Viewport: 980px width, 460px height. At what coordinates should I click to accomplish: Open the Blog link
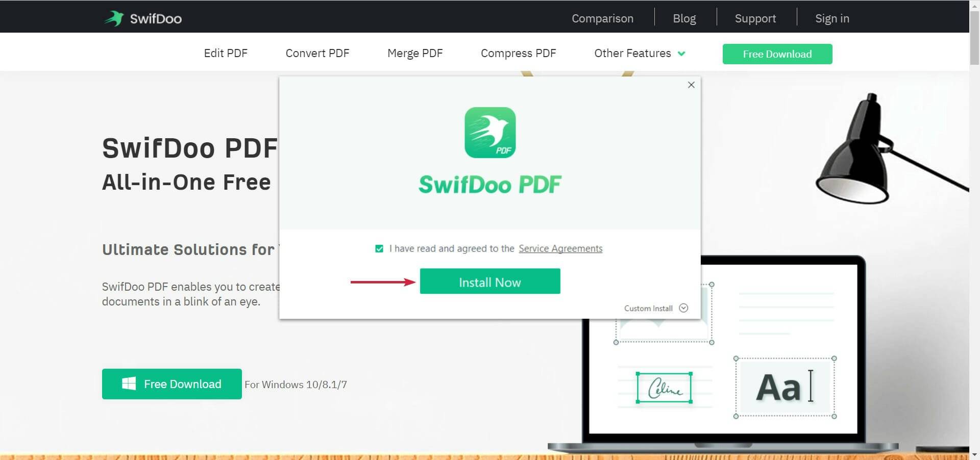pyautogui.click(x=684, y=18)
